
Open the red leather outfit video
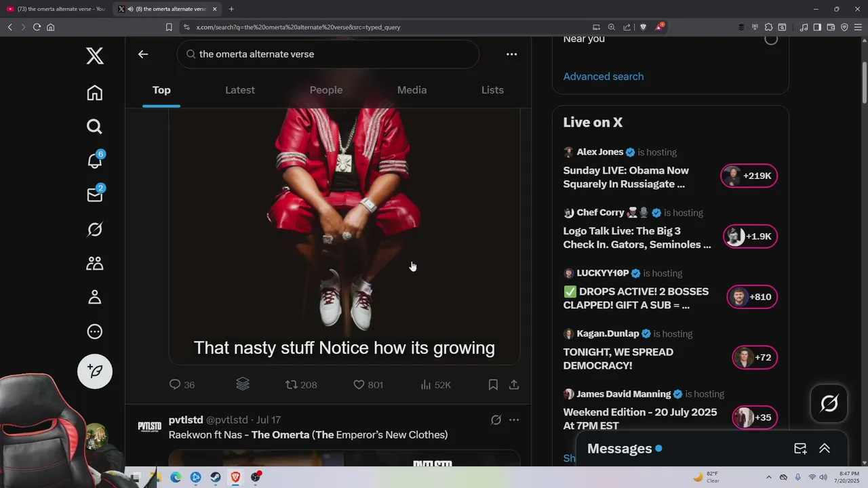pos(344,236)
